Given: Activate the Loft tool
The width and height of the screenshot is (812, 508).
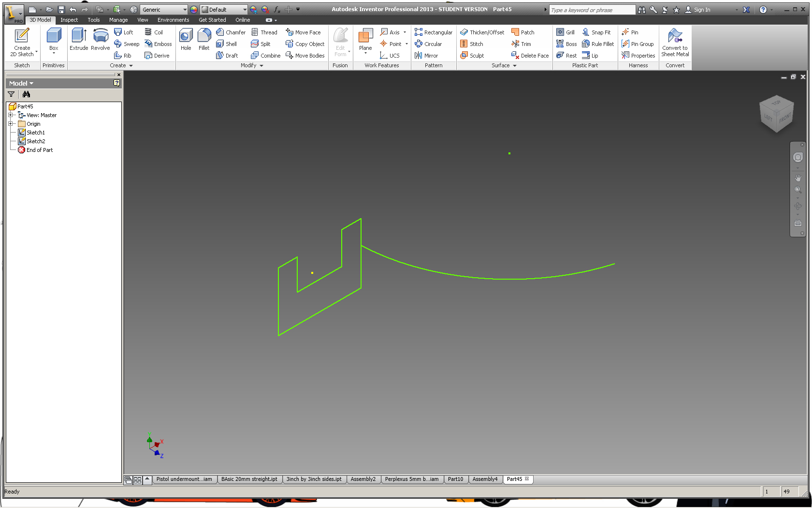Looking at the screenshot, I should pos(124,32).
